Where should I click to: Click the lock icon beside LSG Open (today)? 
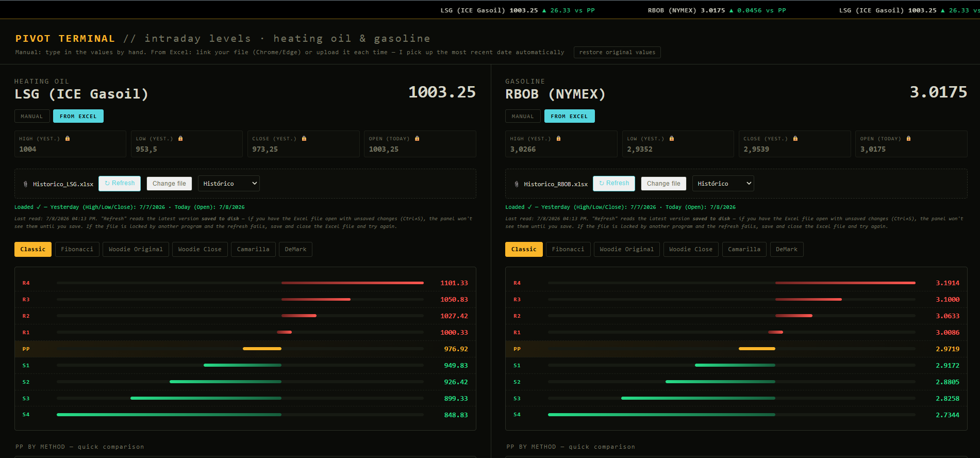point(417,139)
